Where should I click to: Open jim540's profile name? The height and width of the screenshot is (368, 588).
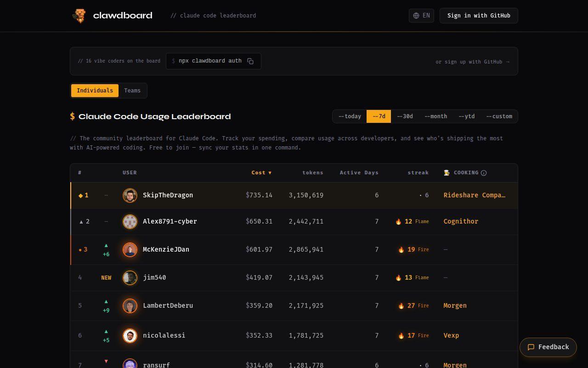coord(154,278)
